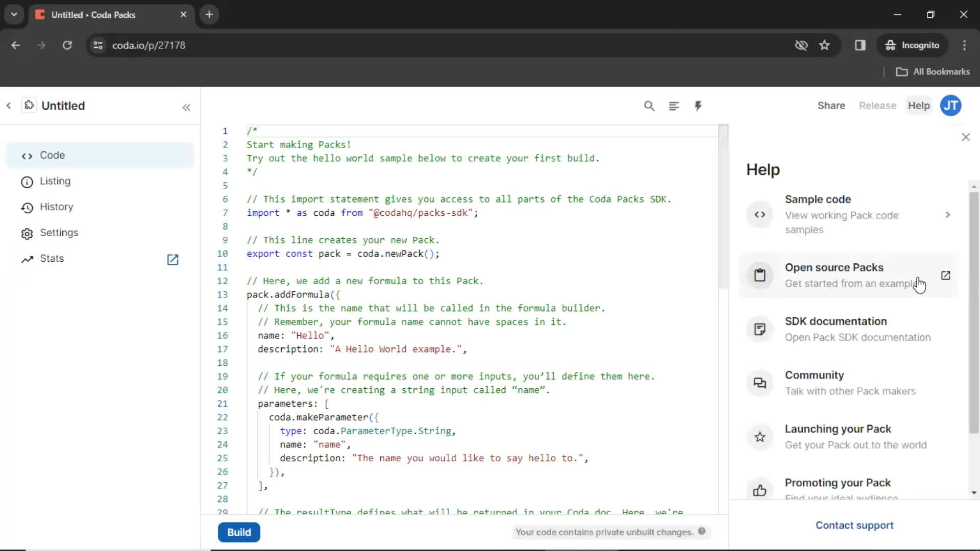Open Settings in the sidebar
Viewport: 980px width, 551px height.
[59, 232]
